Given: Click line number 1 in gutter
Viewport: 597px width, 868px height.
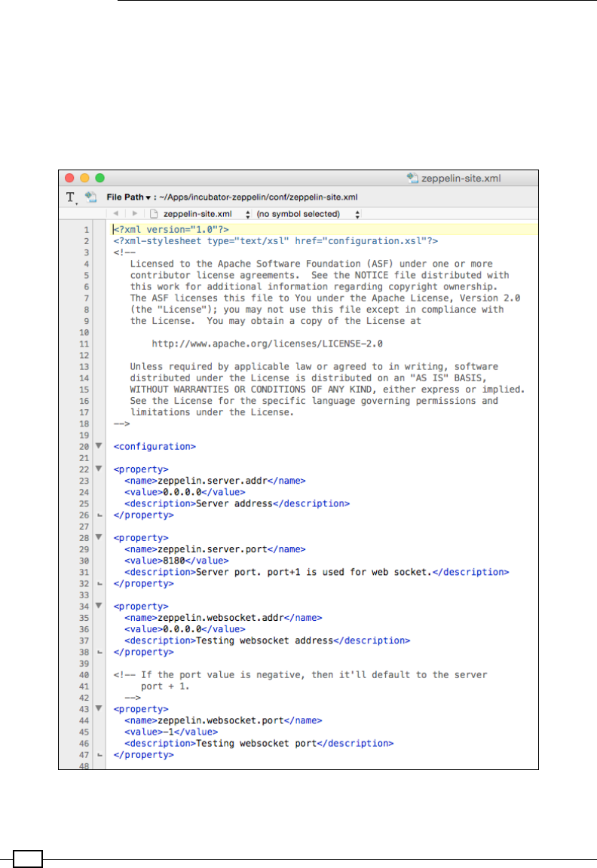Looking at the screenshot, I should (87, 230).
